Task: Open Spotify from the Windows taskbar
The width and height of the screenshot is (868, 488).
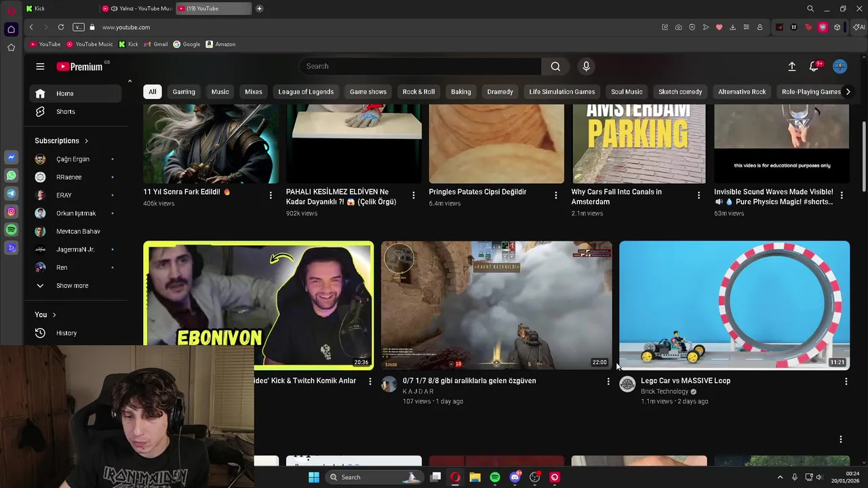Action: 495,477
